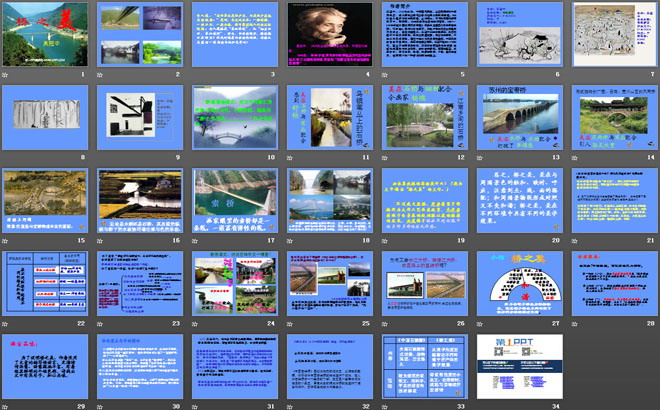The image size is (660, 410).
Task: Click the animation star icon under slide 33
Action: [385, 407]
